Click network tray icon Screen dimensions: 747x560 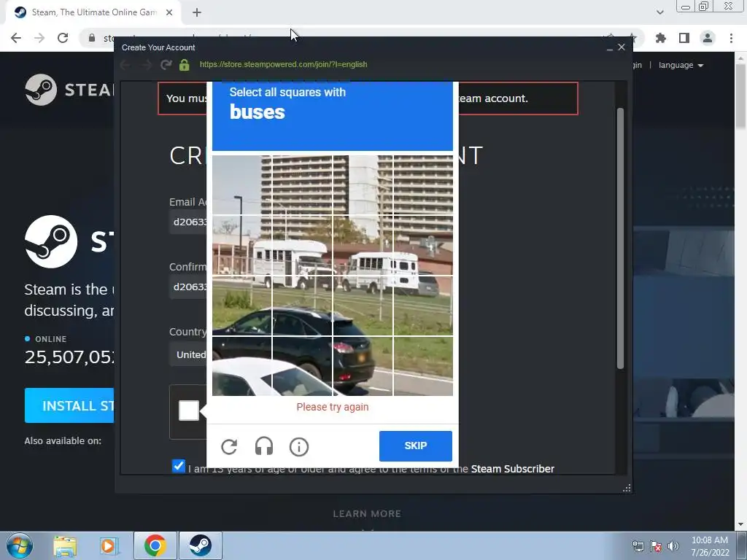(x=638, y=546)
